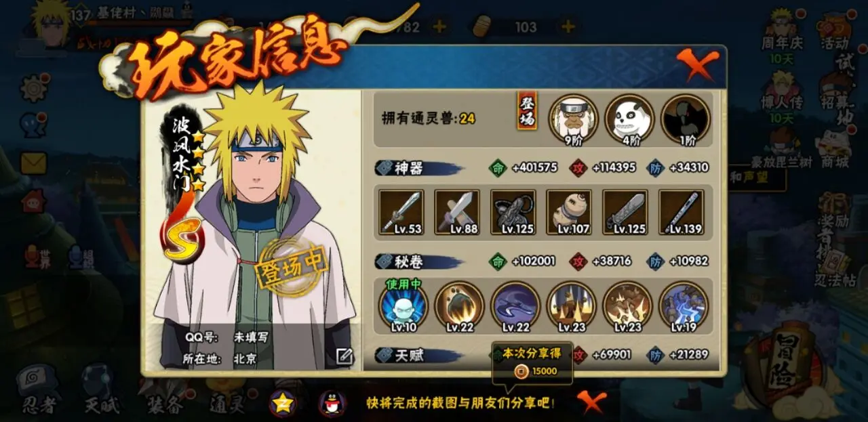The image size is (868, 422).
Task: Select the Lv.107 gourd artifact
Action: point(569,212)
